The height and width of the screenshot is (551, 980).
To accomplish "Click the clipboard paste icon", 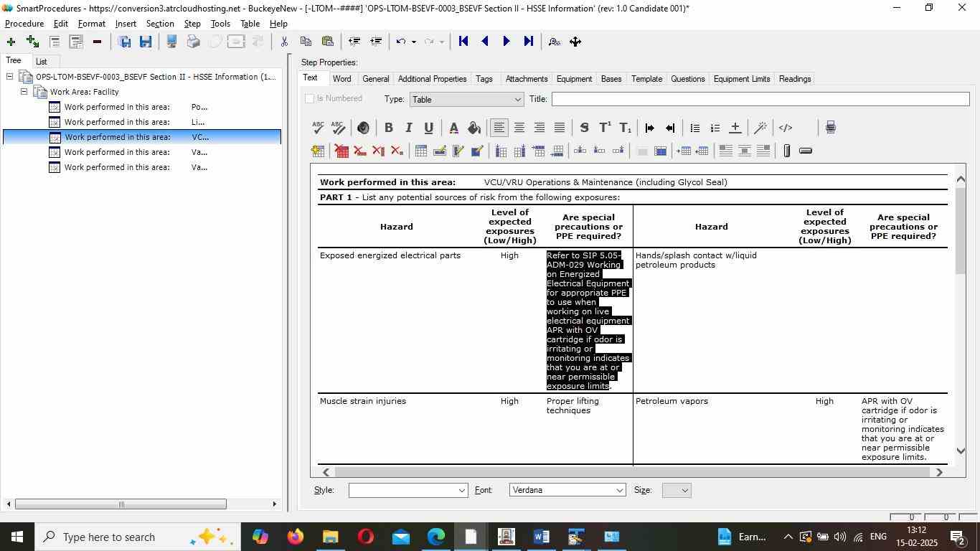I will point(328,42).
